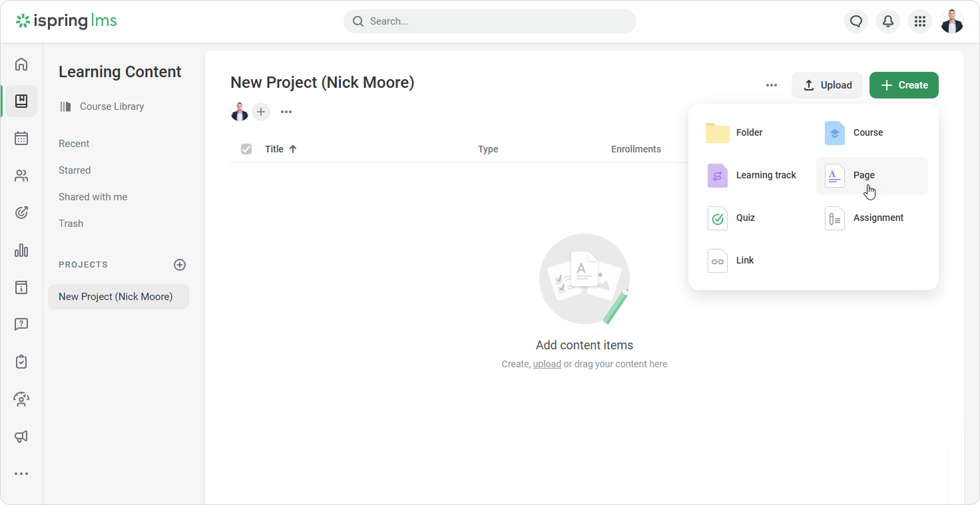Click the calendar icon in the left sidebar
The image size is (980, 505).
(21, 138)
